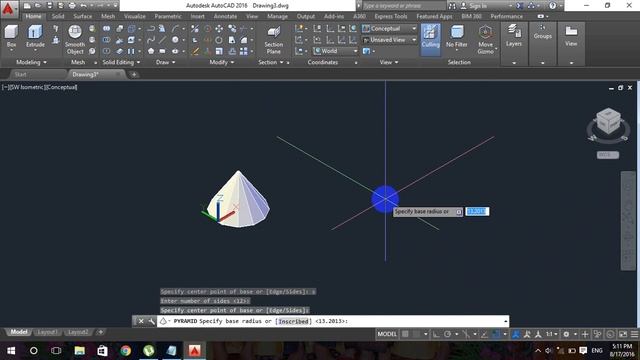This screenshot has height=360, width=640.
Task: Add a new drawing tab with plus
Action: pos(134,74)
